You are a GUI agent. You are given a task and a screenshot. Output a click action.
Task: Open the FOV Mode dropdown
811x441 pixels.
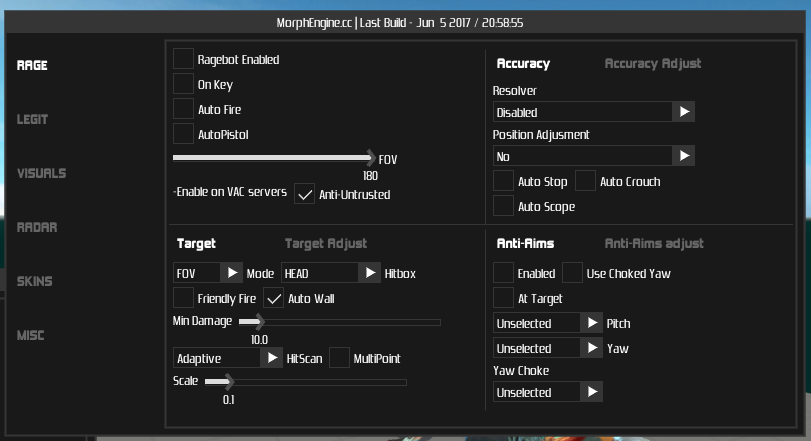click(231, 272)
